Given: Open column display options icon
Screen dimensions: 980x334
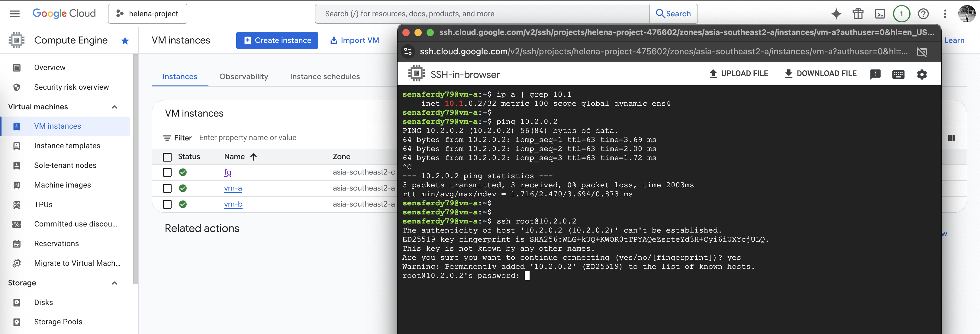Looking at the screenshot, I should [951, 138].
